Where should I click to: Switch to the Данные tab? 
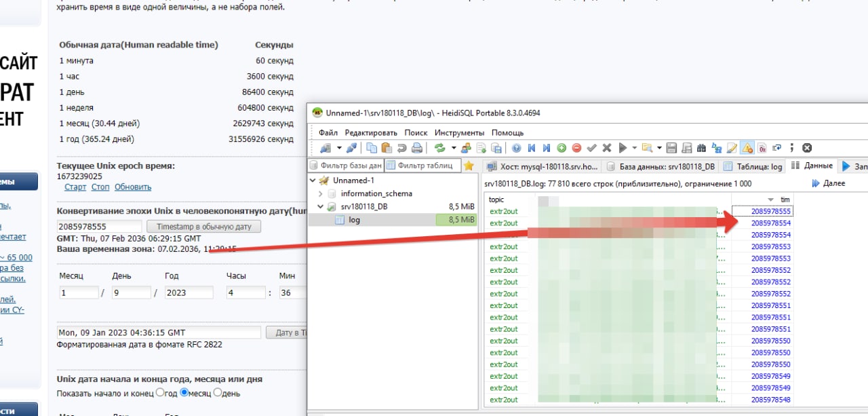[x=812, y=166]
